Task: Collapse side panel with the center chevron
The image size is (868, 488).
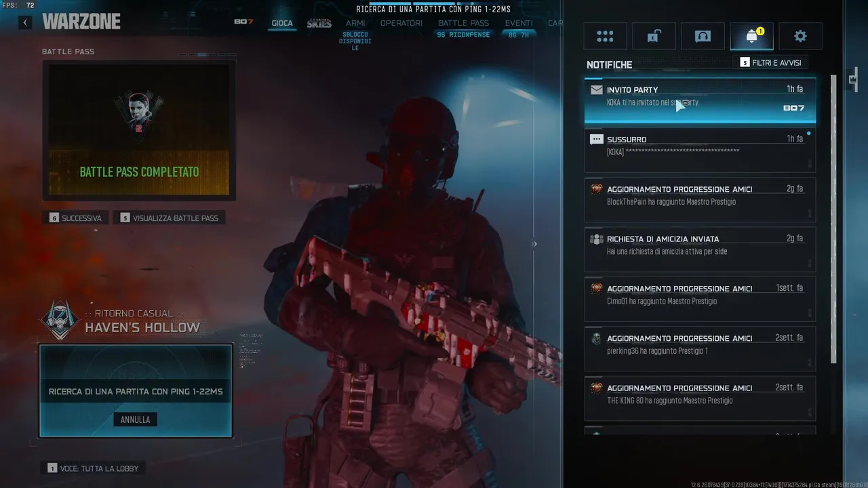Action: click(534, 244)
